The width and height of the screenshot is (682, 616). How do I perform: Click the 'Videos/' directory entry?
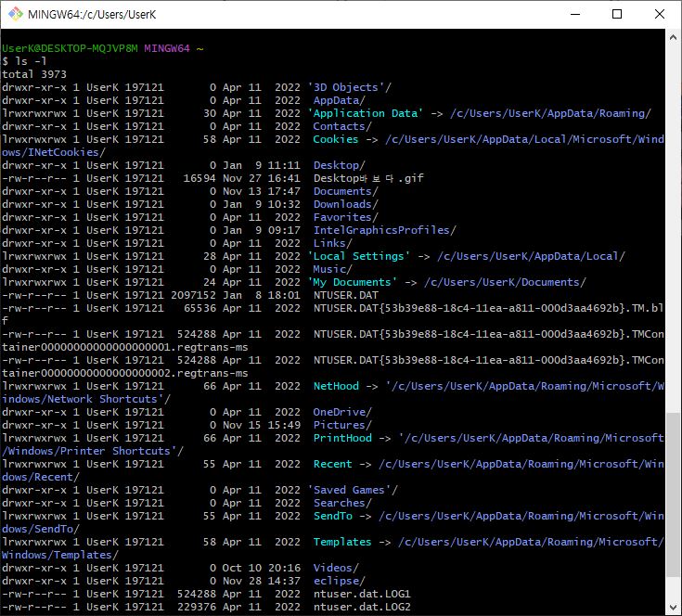tap(336, 568)
